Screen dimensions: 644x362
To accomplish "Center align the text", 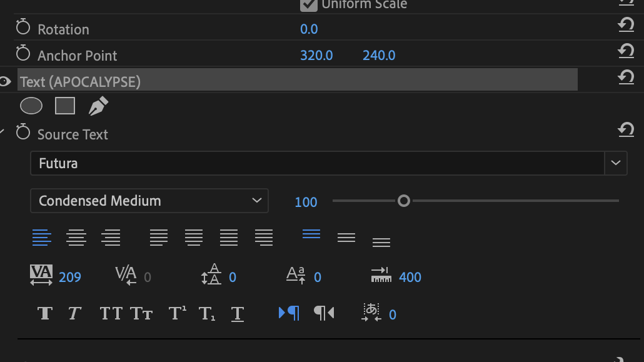I will (76, 238).
